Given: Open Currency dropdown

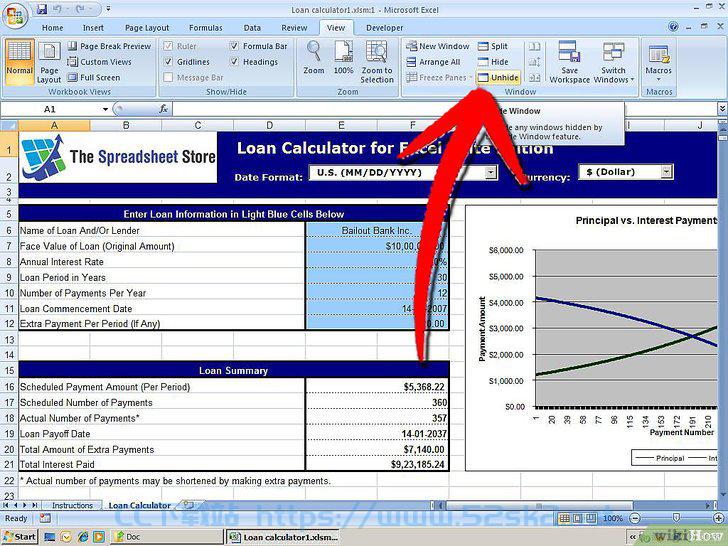Looking at the screenshot, I should 666,172.
